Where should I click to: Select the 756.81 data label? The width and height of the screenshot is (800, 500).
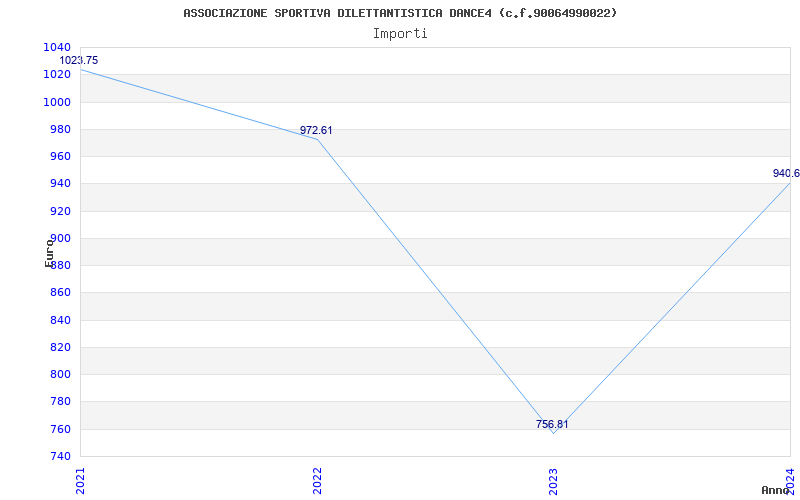552,424
